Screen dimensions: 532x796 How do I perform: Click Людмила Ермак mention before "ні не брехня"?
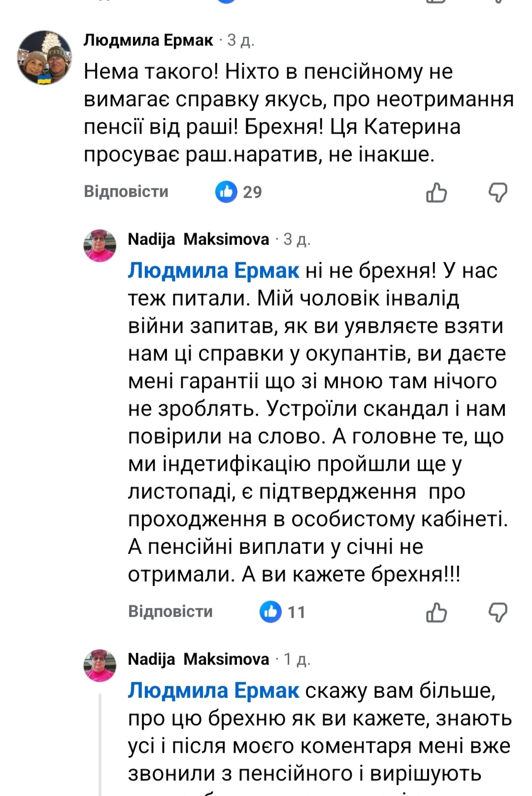coord(213,271)
